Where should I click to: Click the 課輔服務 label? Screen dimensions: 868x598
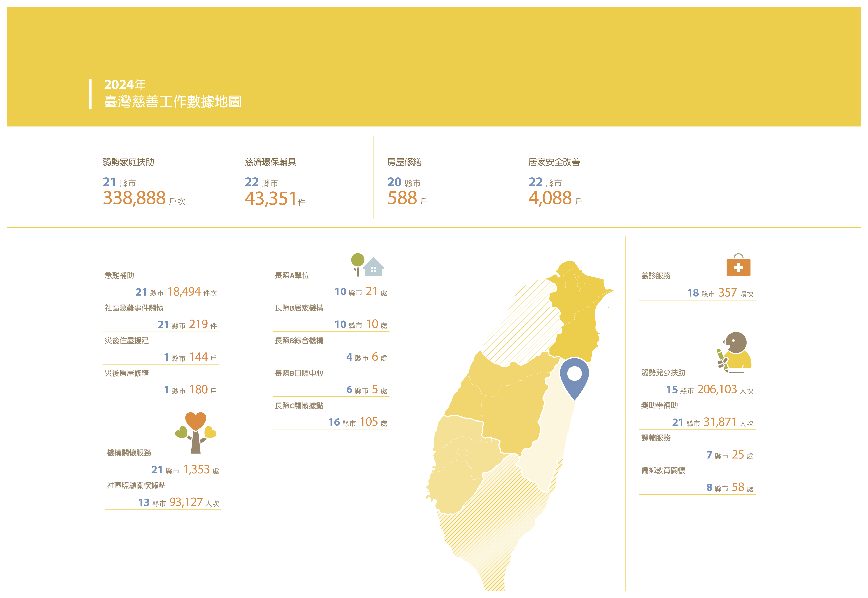tap(656, 438)
